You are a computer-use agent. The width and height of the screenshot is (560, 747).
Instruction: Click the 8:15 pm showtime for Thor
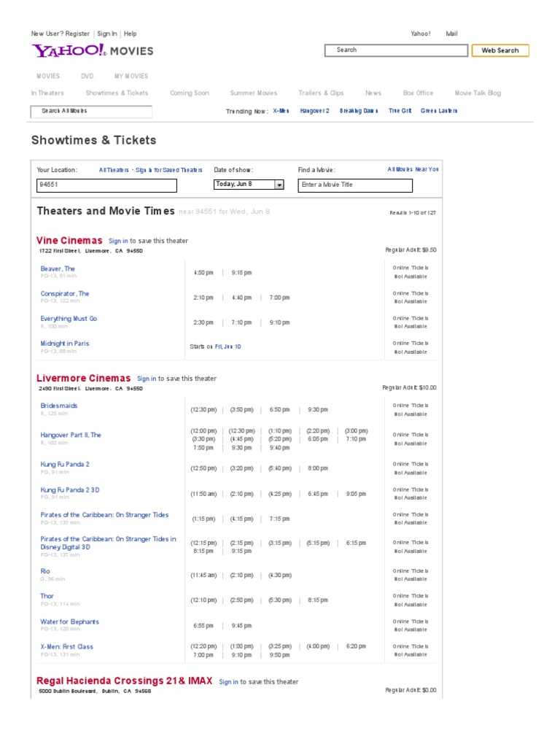[318, 600]
